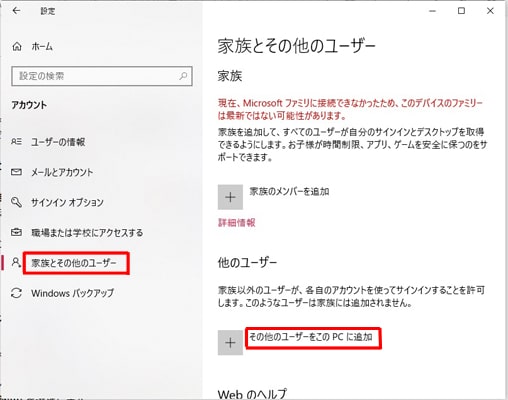508x400 pixels.
Task: Click the Windows バックアップ sync icon
Action: (16, 293)
